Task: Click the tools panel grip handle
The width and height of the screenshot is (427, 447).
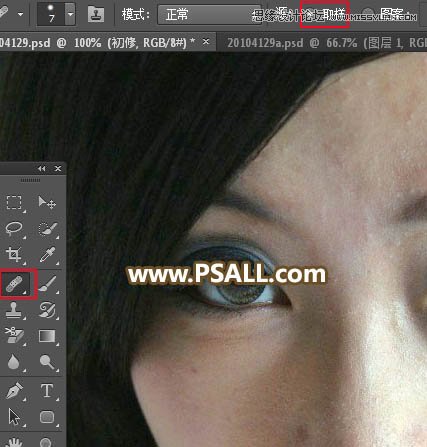Action: 30,180
